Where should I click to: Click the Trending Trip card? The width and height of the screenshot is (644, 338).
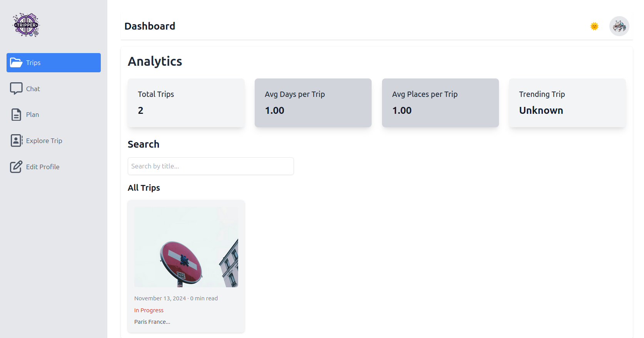coord(567,103)
